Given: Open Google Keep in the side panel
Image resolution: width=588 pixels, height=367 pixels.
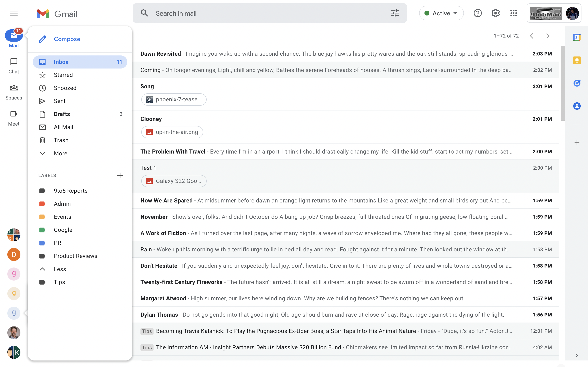Looking at the screenshot, I should (577, 60).
